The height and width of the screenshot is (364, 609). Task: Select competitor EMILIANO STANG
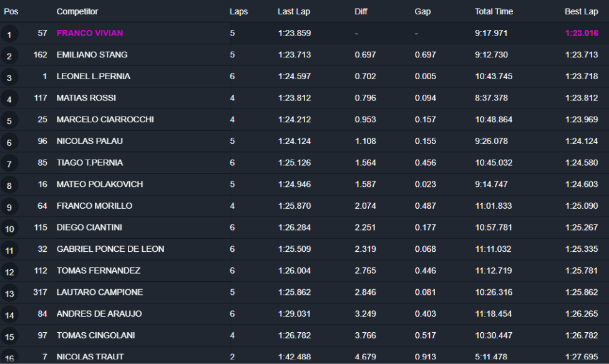pyautogui.click(x=92, y=55)
